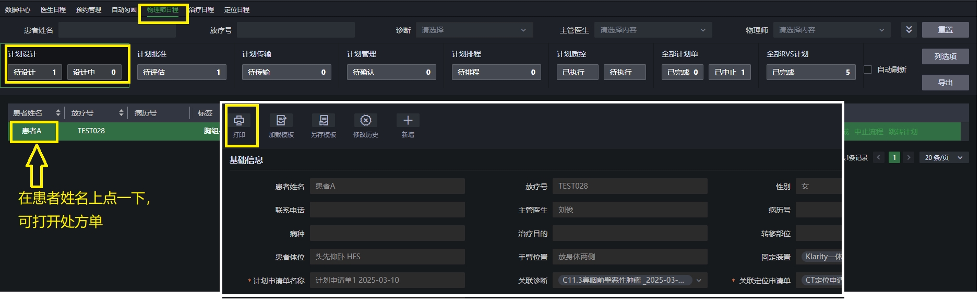This screenshot has height=300, width=980.
Task: Filter by 待评估 status
Action: 182,72
